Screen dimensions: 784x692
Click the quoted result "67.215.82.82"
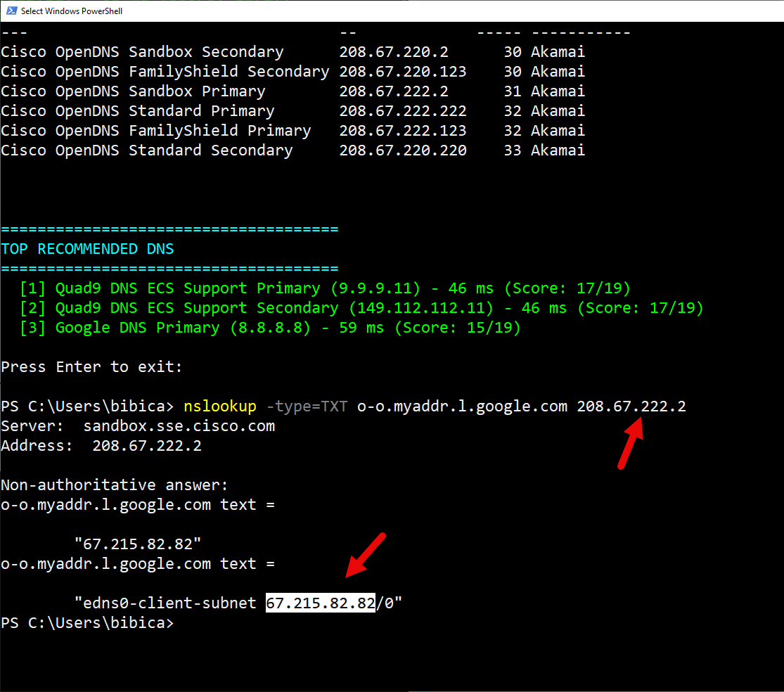click(x=138, y=544)
